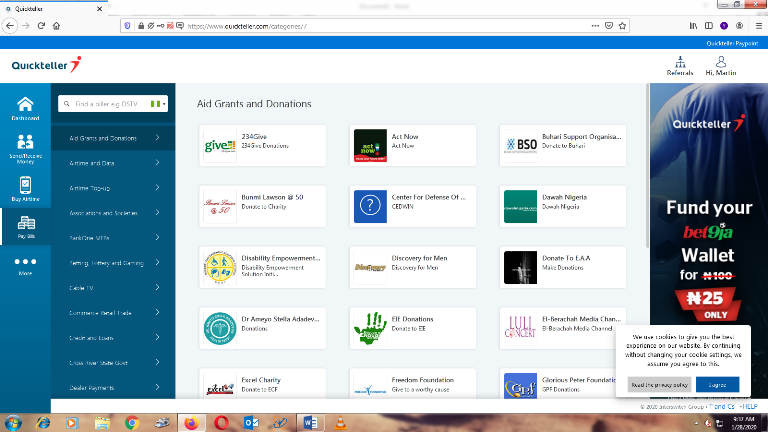Expand the Airtime and Data category
768x432 pixels.
113,163
